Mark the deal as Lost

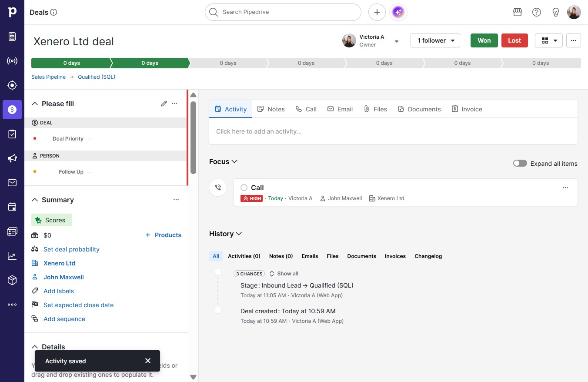[514, 40]
